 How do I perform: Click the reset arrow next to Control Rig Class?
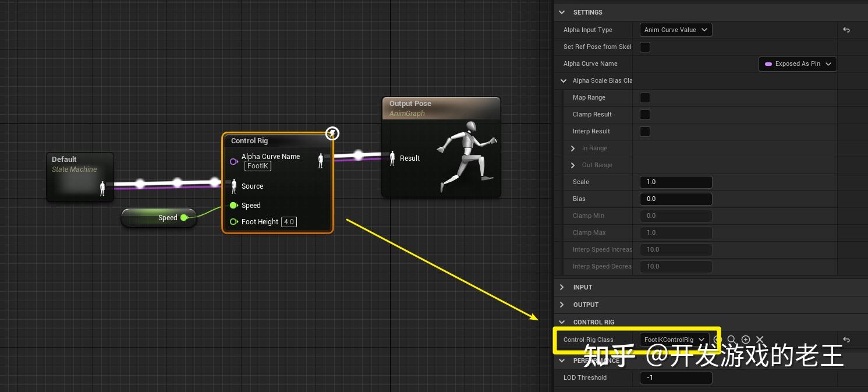[845, 340]
